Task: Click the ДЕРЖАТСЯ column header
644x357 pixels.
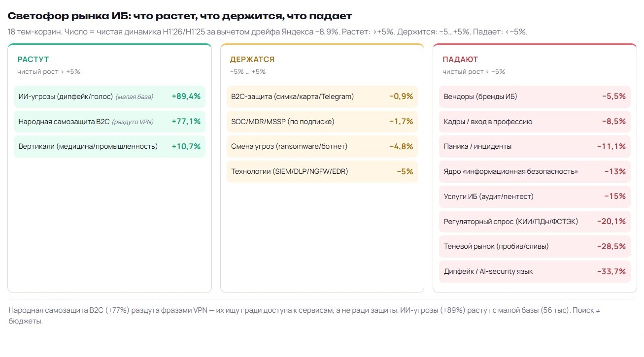Action: click(252, 60)
